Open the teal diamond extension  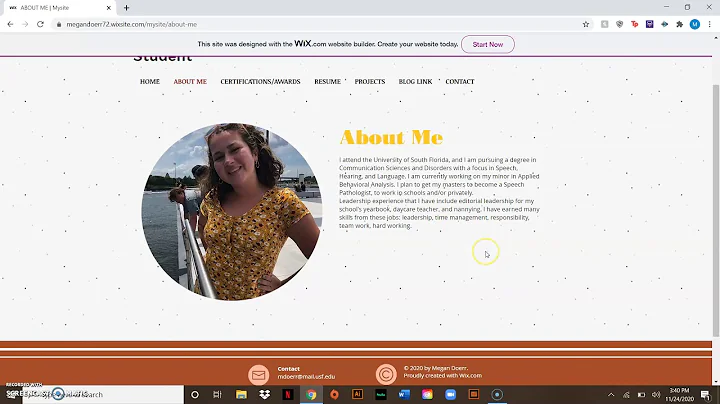[664, 24]
